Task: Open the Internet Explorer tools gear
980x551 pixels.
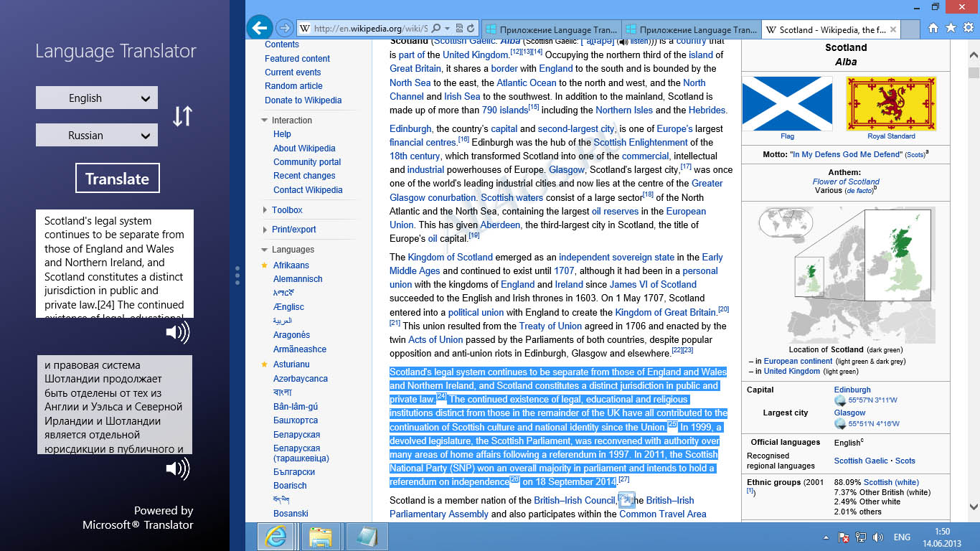Action: pos(968,28)
